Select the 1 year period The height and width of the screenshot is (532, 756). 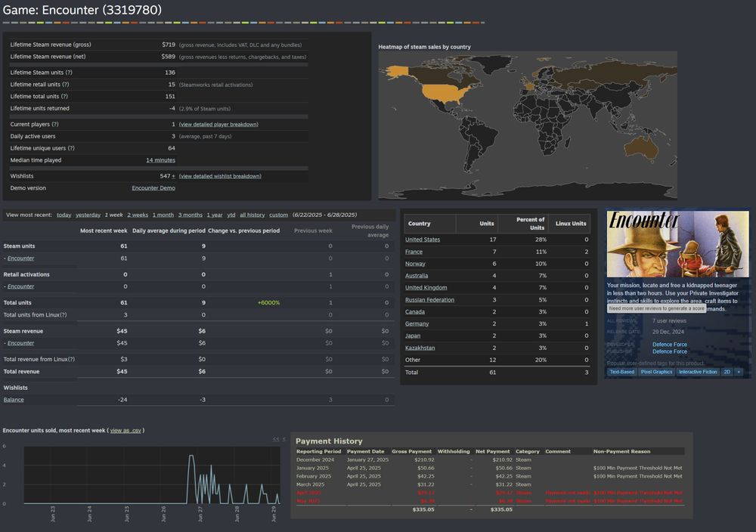point(215,215)
